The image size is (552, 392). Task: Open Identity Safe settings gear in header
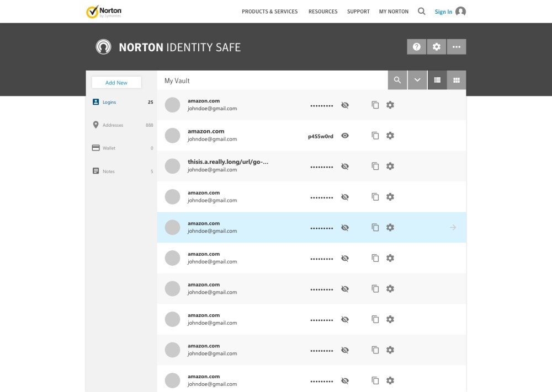click(437, 47)
